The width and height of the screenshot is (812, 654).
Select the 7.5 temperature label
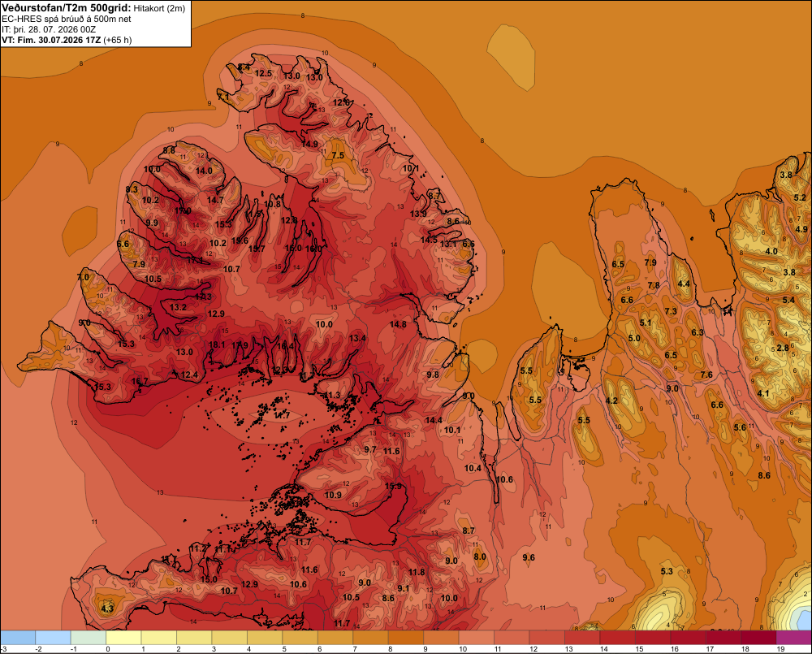pyautogui.click(x=338, y=155)
